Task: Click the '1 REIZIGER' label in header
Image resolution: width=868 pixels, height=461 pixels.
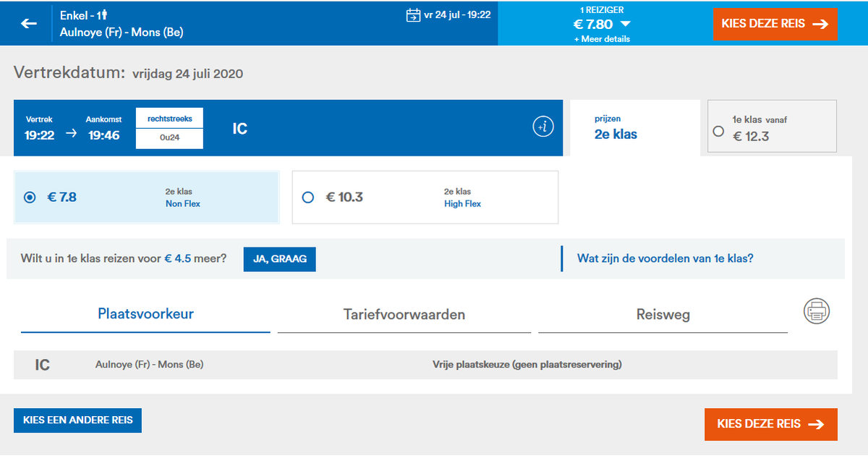Action: pos(602,10)
